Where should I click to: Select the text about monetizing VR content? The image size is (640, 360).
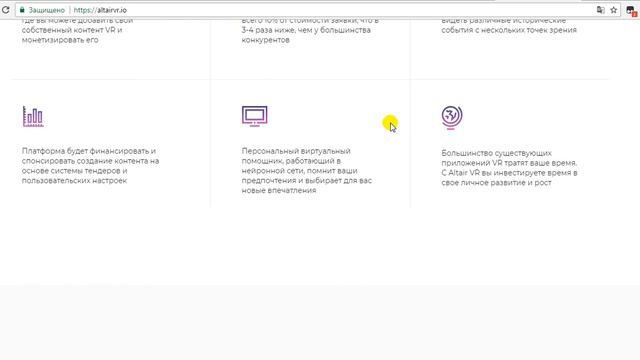[78, 30]
